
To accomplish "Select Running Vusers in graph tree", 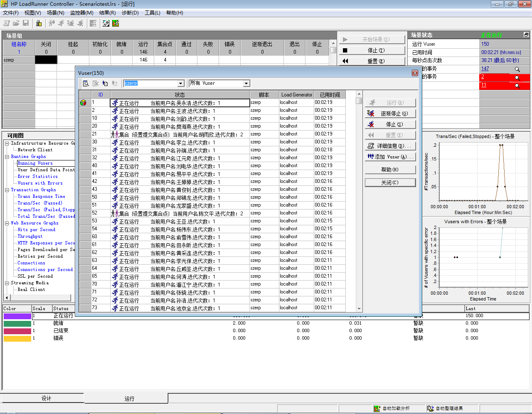I will [x=35, y=163].
